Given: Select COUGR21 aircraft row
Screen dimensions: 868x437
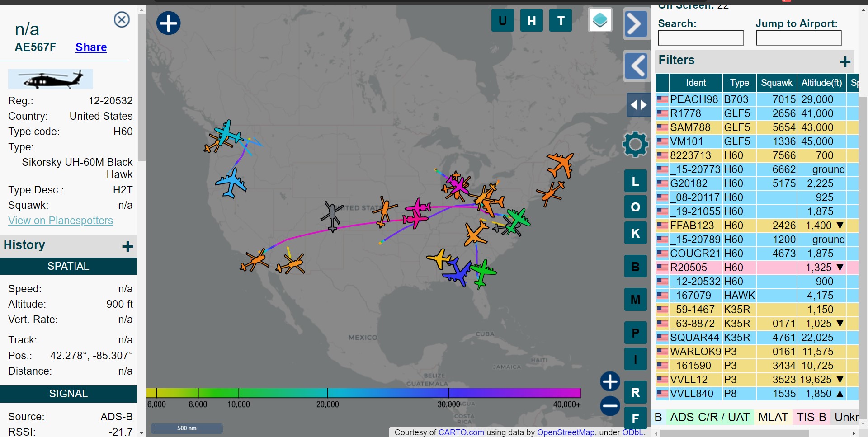Looking at the screenshot, I should tap(757, 254).
